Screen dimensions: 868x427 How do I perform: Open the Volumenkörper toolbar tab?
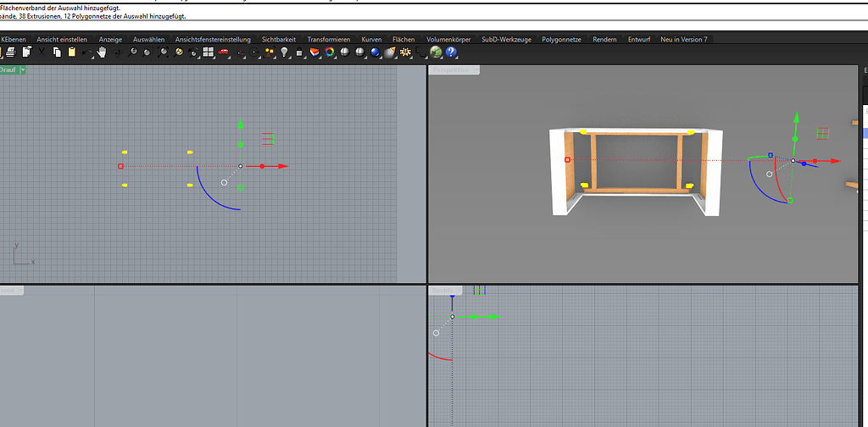(x=449, y=39)
